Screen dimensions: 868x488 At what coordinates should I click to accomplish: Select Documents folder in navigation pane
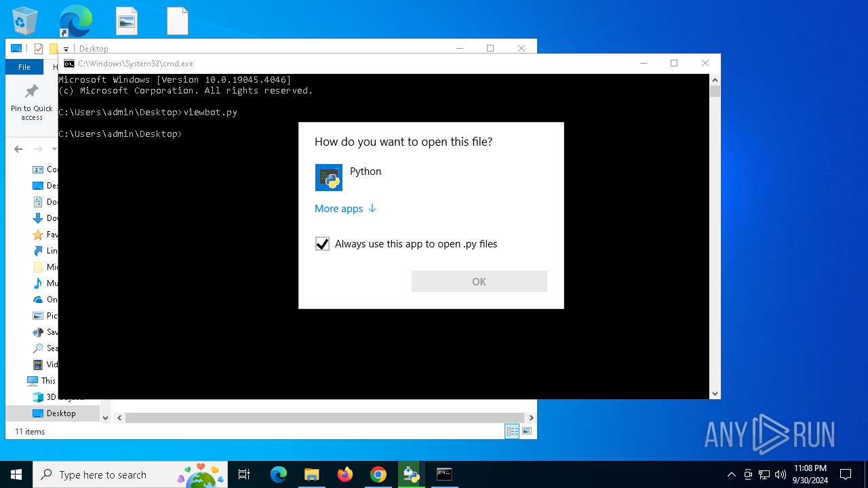click(x=45, y=202)
